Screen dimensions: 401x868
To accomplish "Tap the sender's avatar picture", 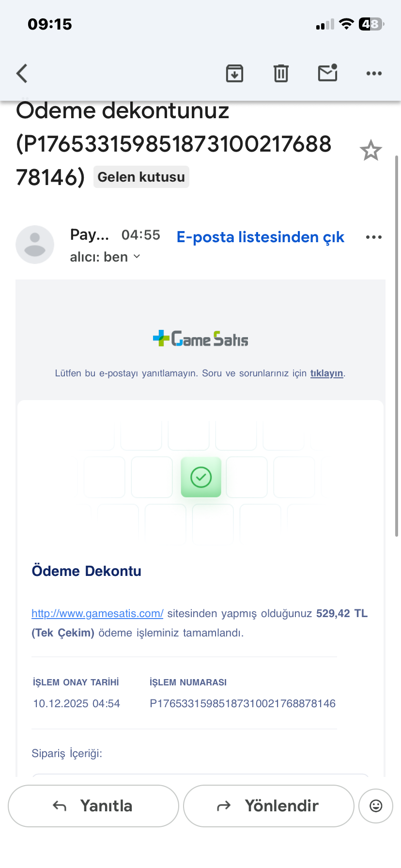I will [x=35, y=245].
